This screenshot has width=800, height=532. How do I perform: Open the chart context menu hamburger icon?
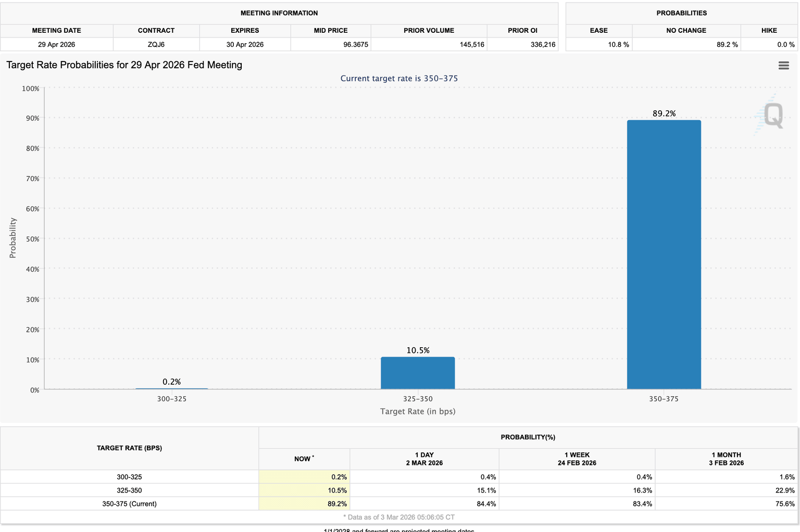pos(783,66)
